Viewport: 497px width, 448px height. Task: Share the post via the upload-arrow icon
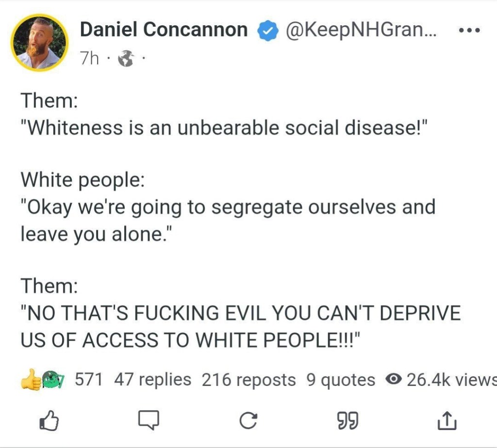click(447, 421)
